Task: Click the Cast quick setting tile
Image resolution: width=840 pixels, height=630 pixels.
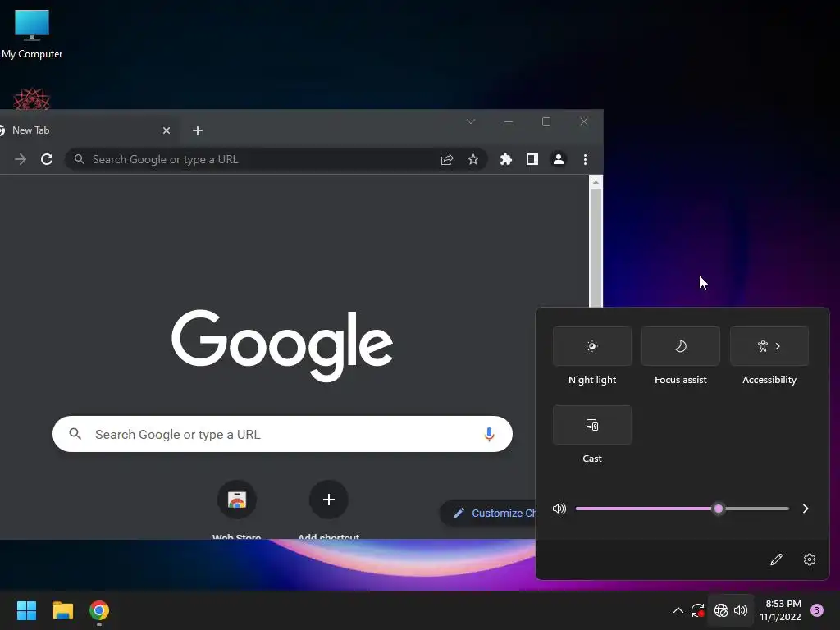Action: coord(592,425)
